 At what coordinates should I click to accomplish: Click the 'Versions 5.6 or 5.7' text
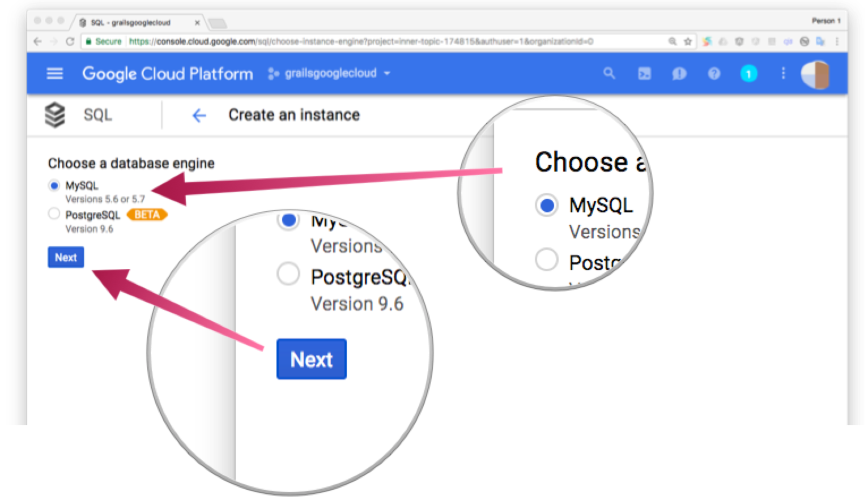pyautogui.click(x=105, y=199)
